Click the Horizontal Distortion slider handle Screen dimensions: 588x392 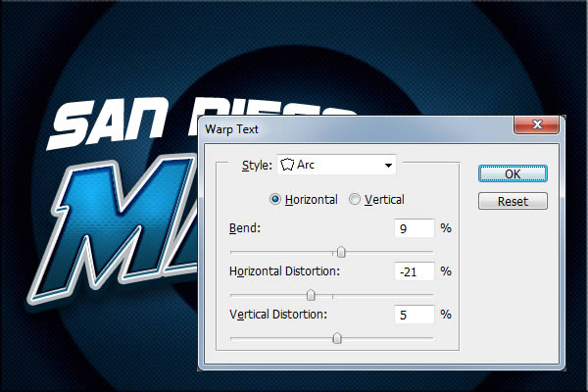(x=311, y=295)
